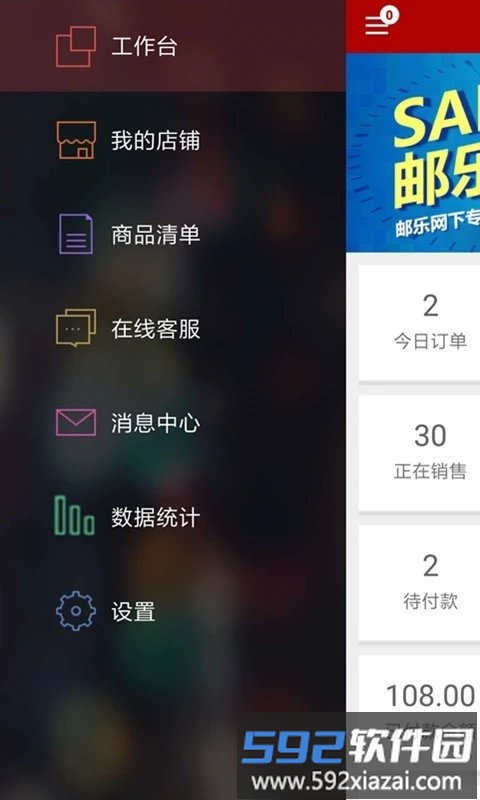Open the 我的店铺 menu entry
The image size is (480, 800).
pos(173,140)
